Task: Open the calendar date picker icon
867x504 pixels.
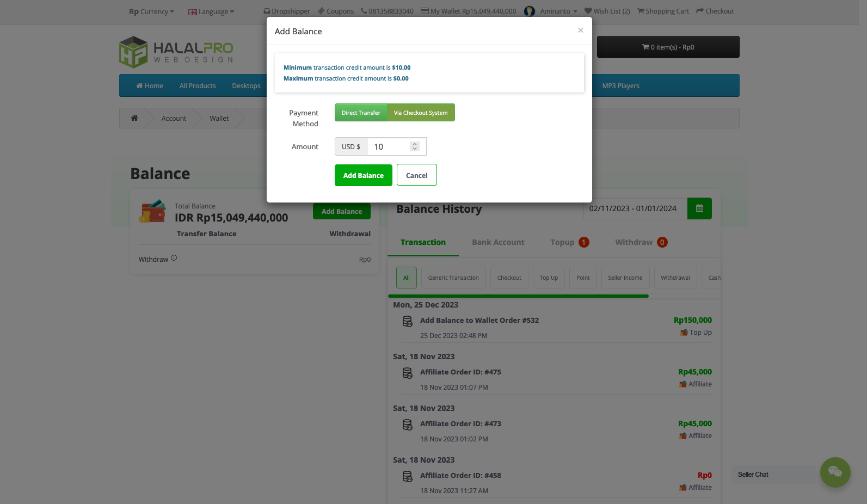Action: pyautogui.click(x=699, y=208)
